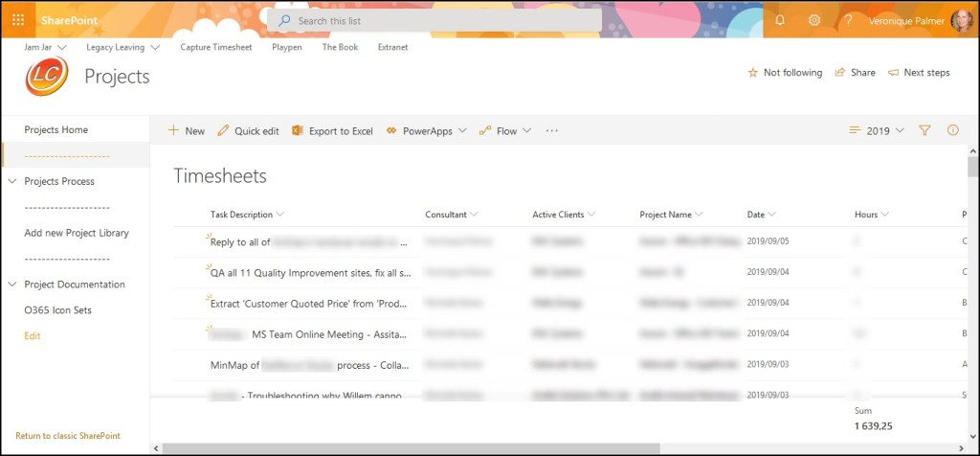Screen dimensions: 980x456
Task: Click in the Search this list box
Action: click(440, 20)
